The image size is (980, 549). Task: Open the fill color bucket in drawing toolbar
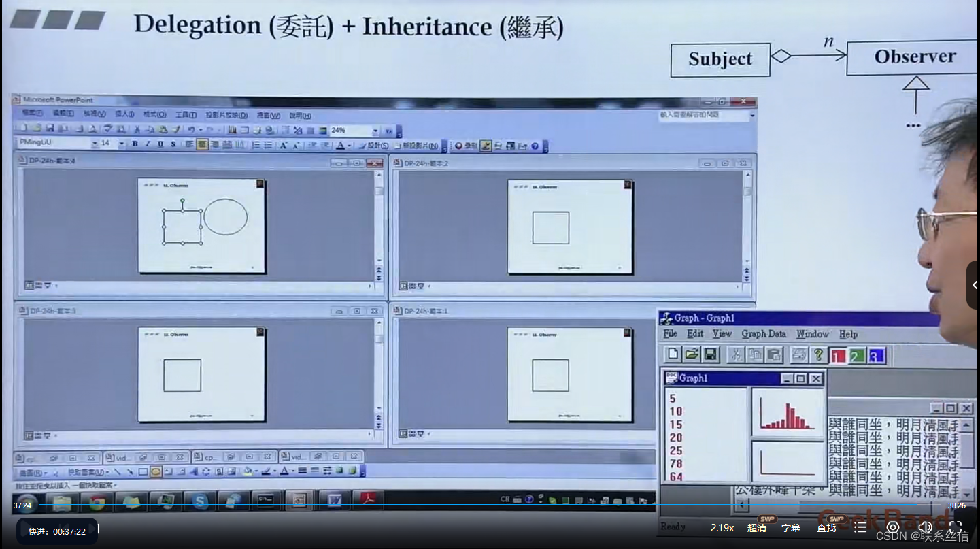coord(248,471)
